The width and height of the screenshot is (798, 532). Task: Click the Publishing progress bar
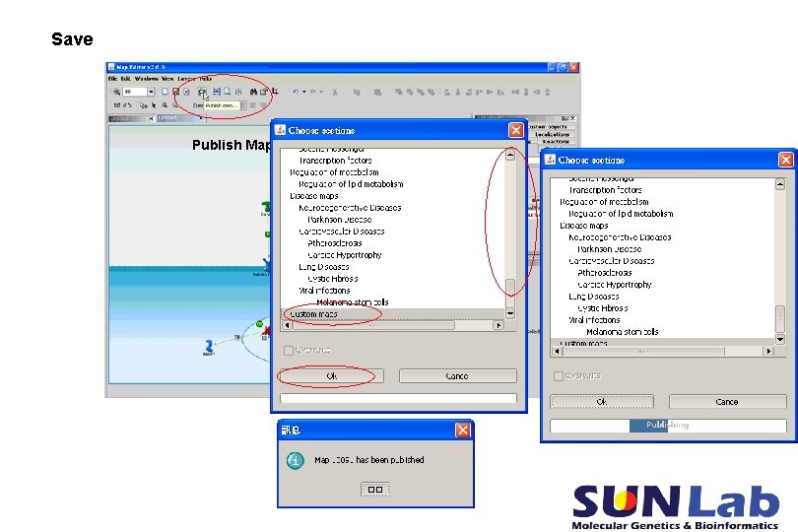[668, 425]
